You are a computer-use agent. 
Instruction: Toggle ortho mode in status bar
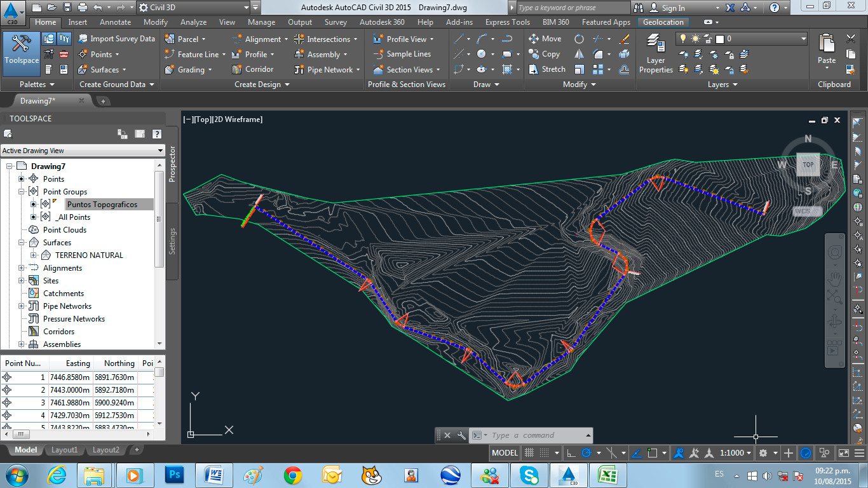[x=571, y=453]
